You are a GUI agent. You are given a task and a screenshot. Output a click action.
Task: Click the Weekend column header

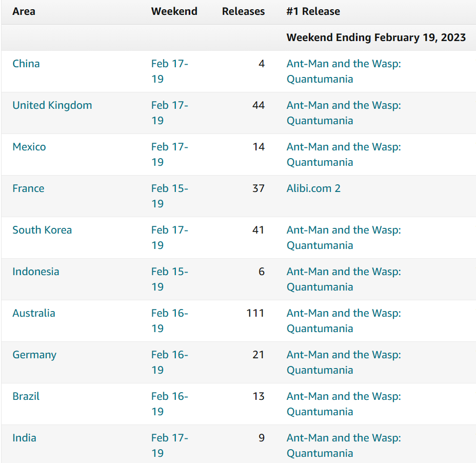click(x=174, y=11)
